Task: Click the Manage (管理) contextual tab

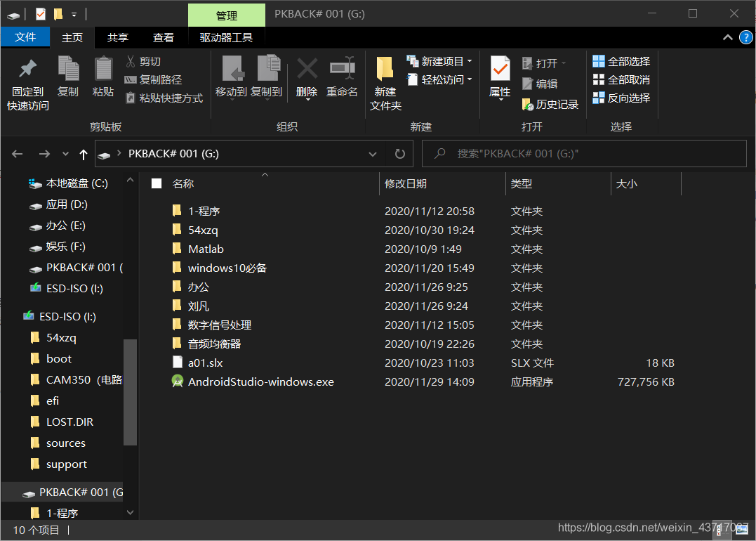Action: click(x=227, y=16)
